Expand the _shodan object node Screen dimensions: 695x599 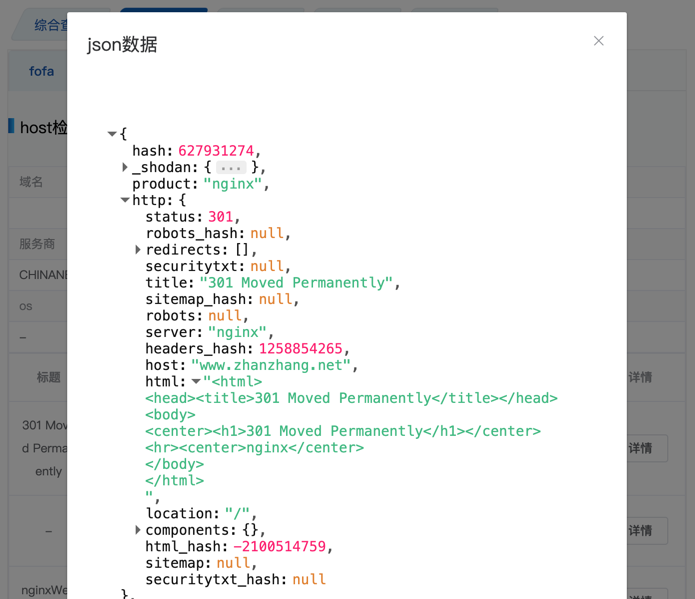click(125, 167)
